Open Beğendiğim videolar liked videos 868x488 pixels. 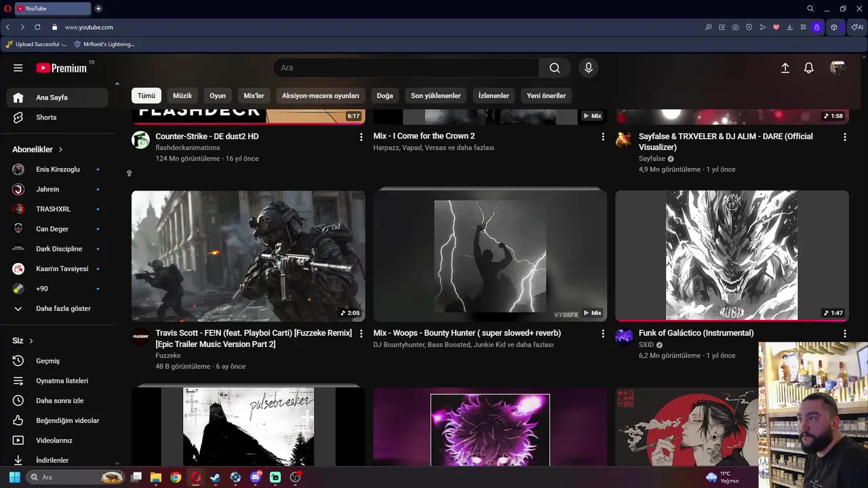57,420
